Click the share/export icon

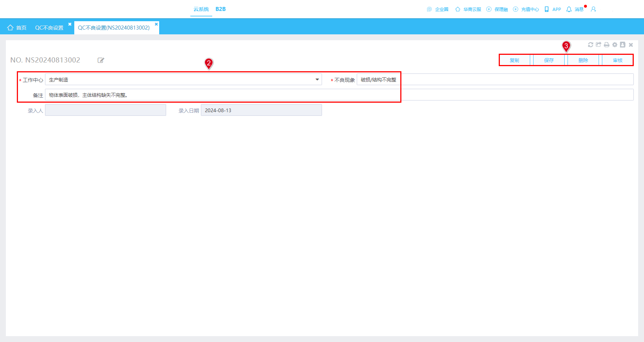click(x=599, y=45)
